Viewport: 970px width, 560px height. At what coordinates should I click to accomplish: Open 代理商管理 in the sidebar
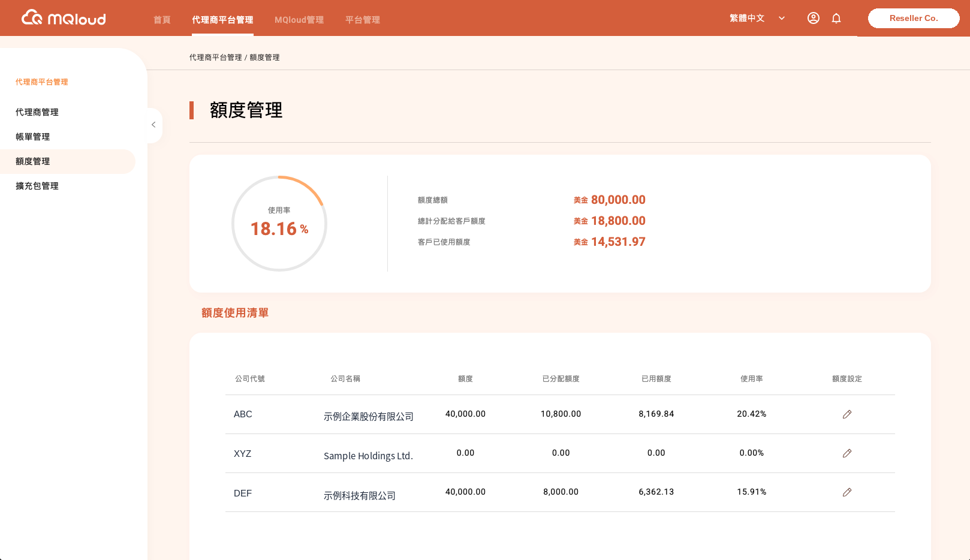[37, 112]
